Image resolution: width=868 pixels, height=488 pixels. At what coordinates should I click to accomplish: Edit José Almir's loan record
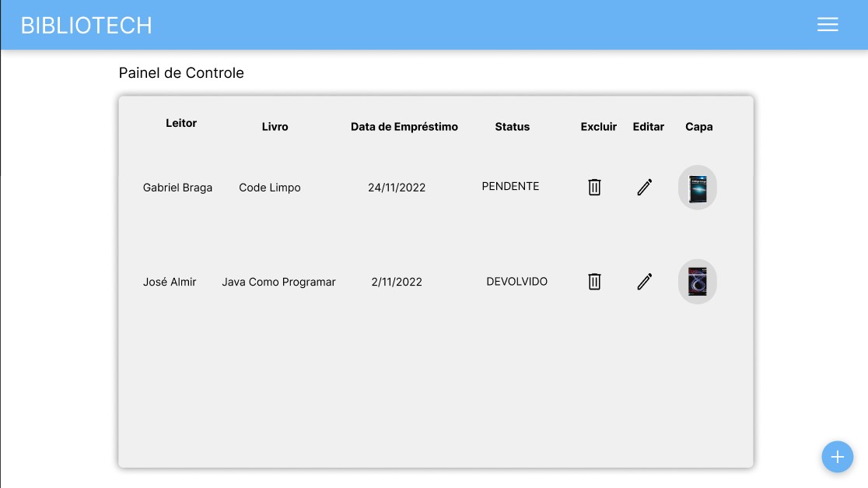point(644,281)
